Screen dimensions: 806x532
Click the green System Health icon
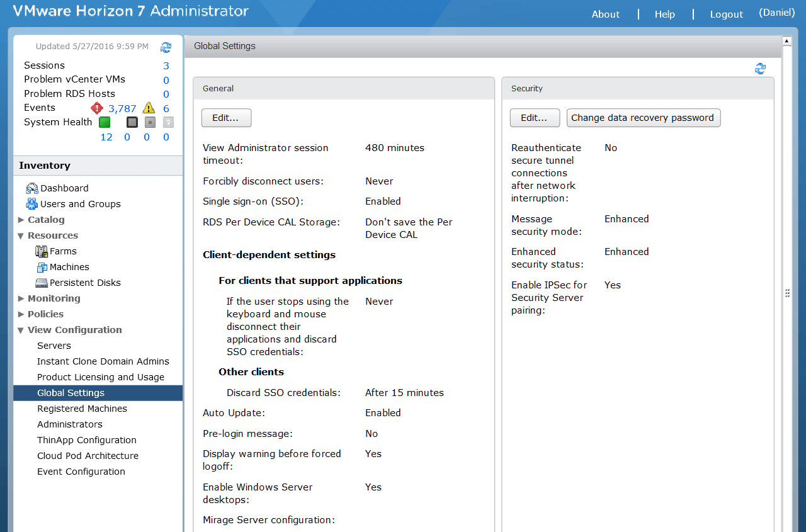click(x=105, y=122)
